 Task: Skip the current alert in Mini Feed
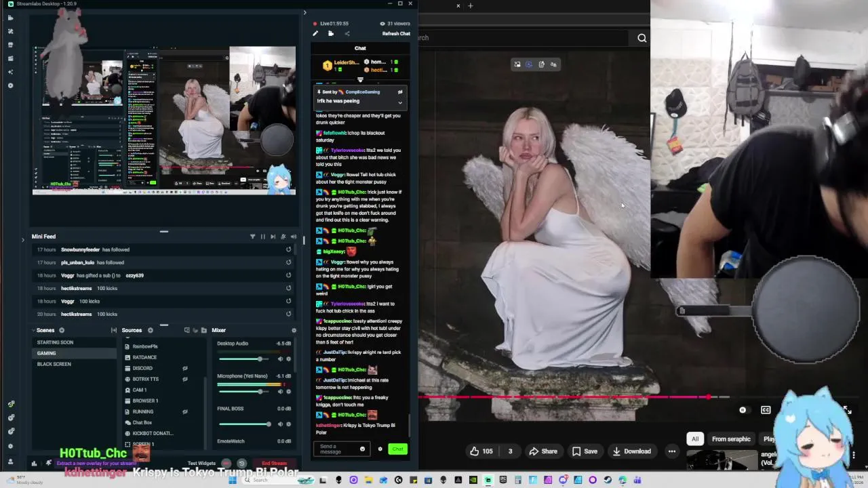pyautogui.click(x=273, y=237)
